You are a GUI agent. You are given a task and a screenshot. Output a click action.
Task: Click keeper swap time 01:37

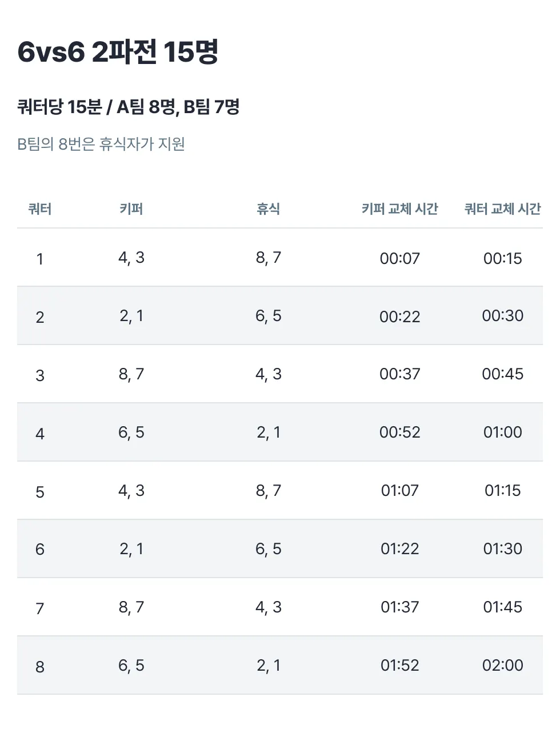coord(400,607)
